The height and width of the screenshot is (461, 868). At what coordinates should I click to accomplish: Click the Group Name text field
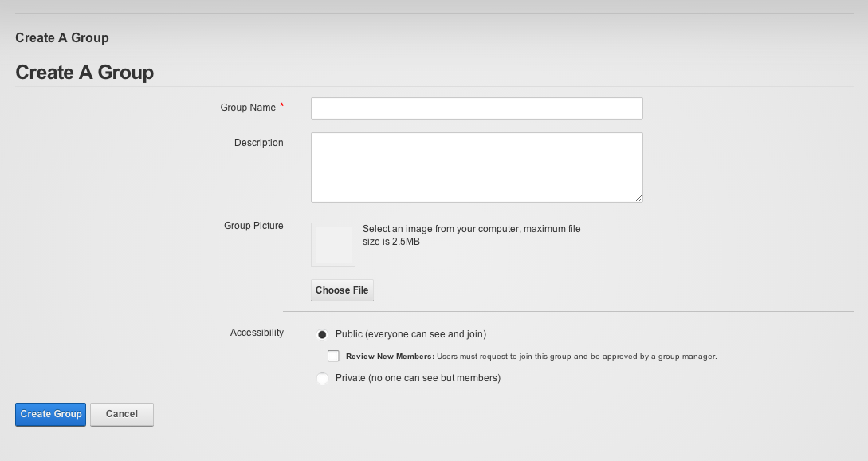[477, 108]
